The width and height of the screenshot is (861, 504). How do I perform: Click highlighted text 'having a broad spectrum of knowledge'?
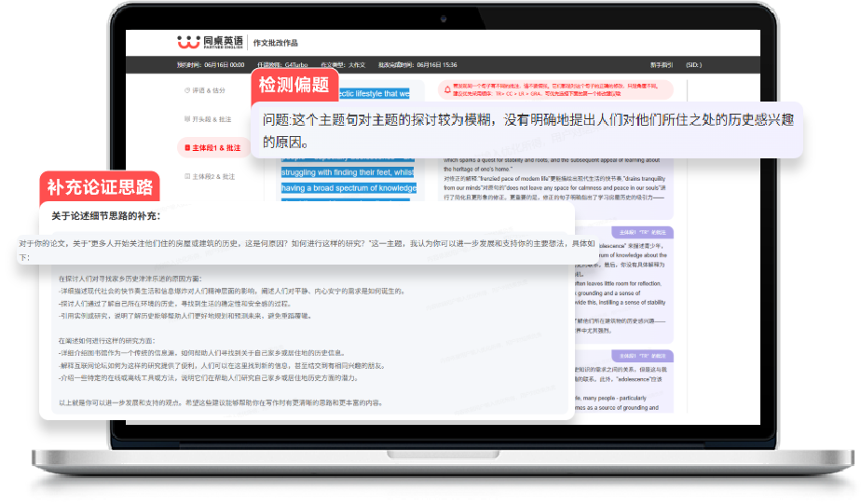(x=348, y=188)
